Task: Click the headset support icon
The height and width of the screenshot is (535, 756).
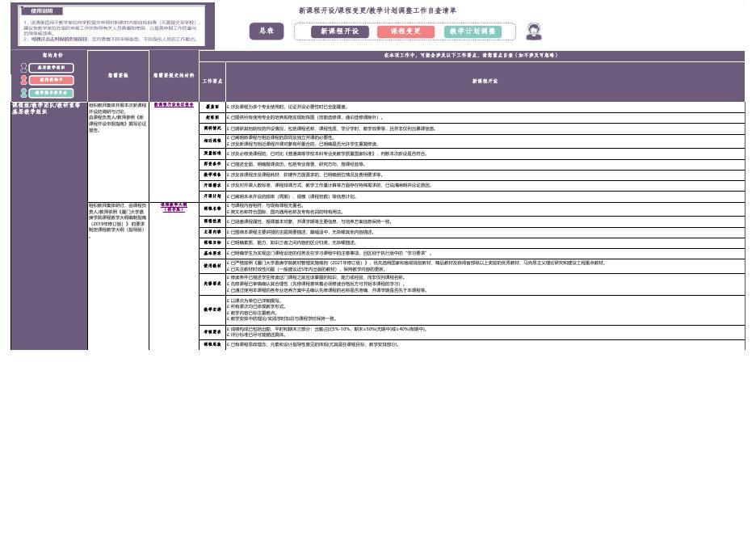Action: click(x=534, y=32)
